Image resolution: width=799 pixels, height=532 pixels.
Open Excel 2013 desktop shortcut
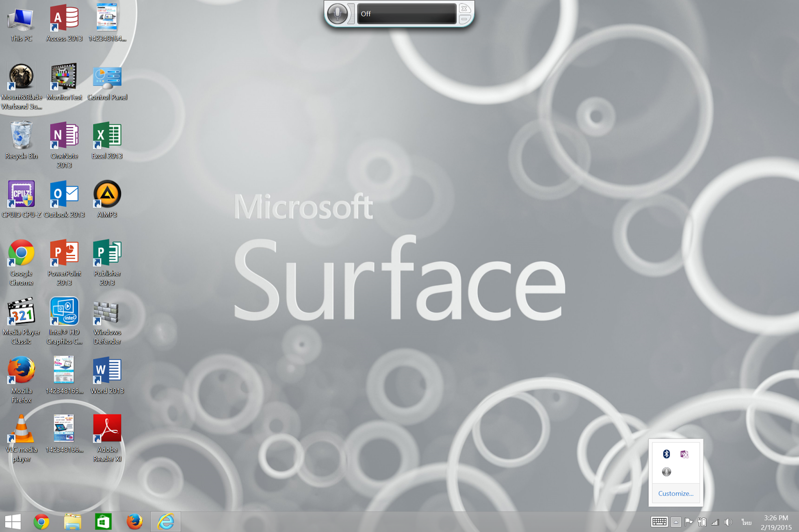coord(107,141)
